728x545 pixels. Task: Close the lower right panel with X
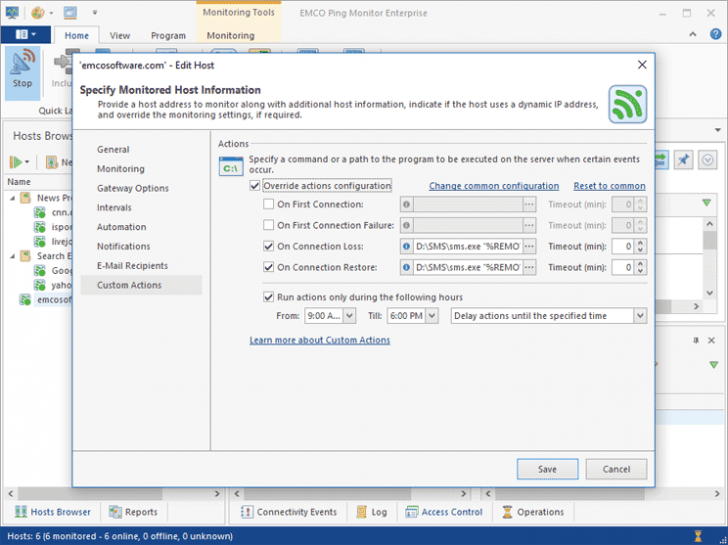coord(711,340)
